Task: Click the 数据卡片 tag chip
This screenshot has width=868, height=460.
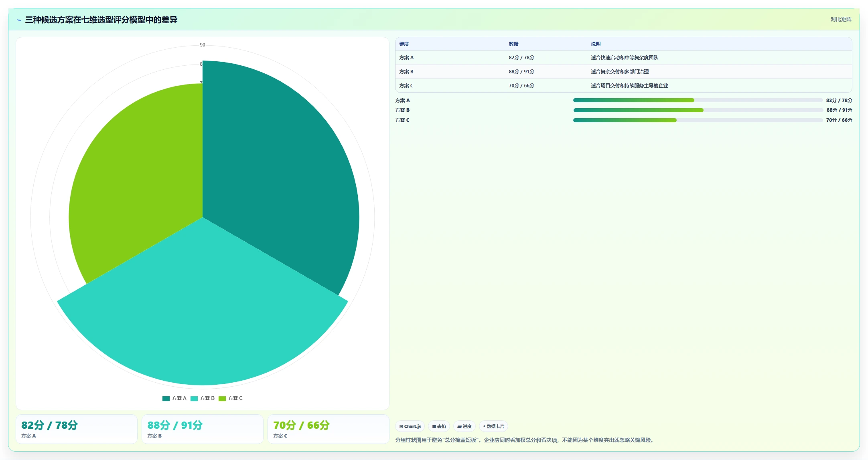Action: point(493,426)
